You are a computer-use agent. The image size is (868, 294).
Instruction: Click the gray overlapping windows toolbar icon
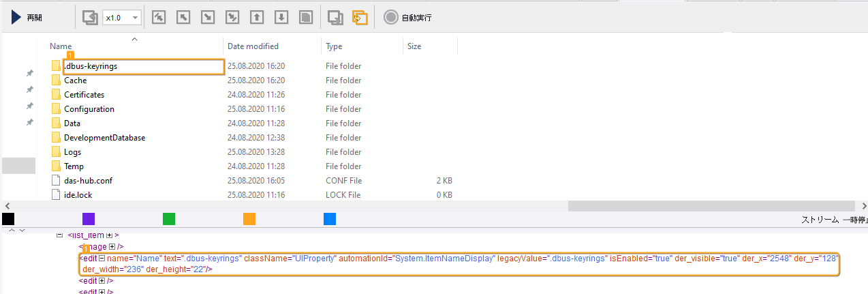[335, 18]
